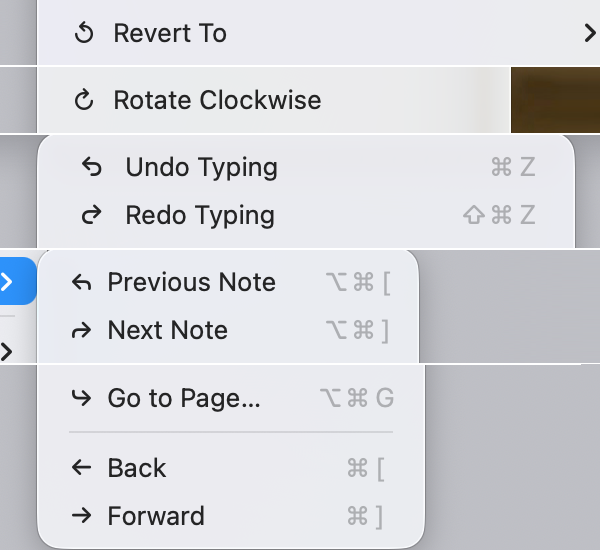Expand the Revert To submenu chevron

[x=589, y=33]
